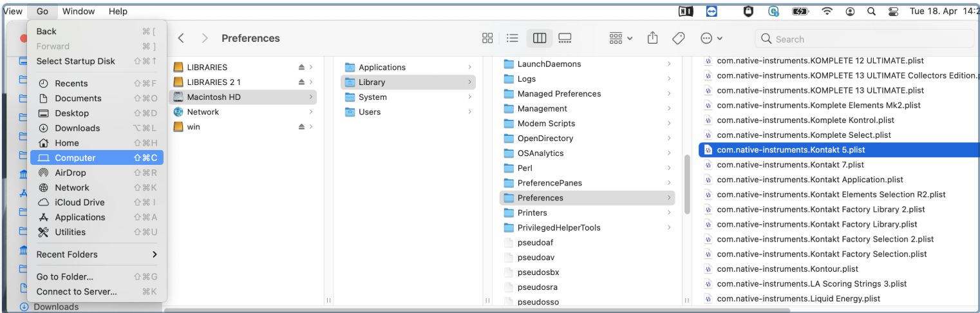Click the folders column vertical scrollbar

click(x=687, y=184)
